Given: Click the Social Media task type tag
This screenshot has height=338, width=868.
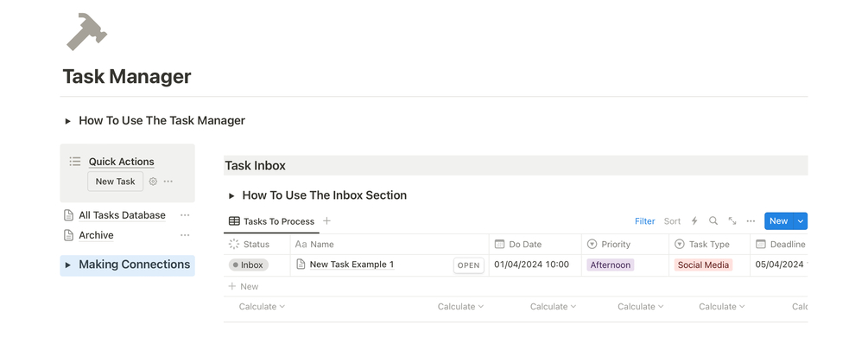Looking at the screenshot, I should click(703, 265).
